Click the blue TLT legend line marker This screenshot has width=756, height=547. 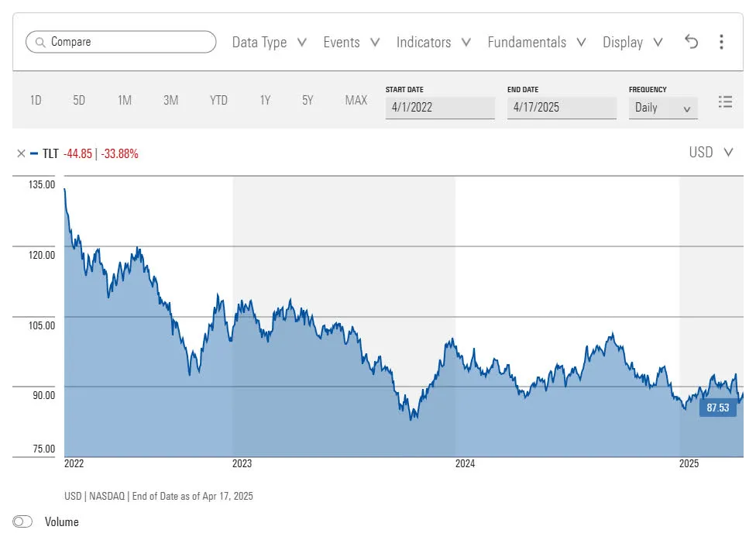pyautogui.click(x=34, y=153)
